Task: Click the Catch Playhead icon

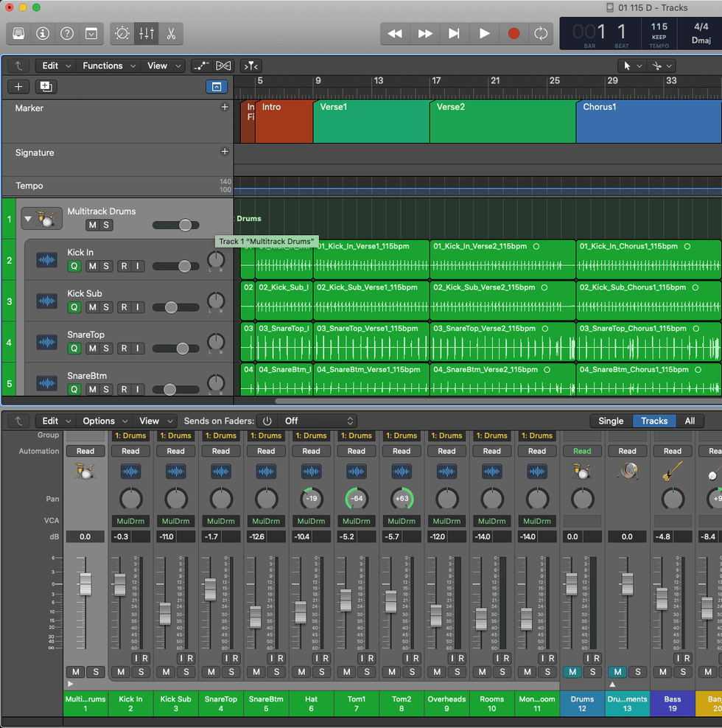Action: (250, 66)
